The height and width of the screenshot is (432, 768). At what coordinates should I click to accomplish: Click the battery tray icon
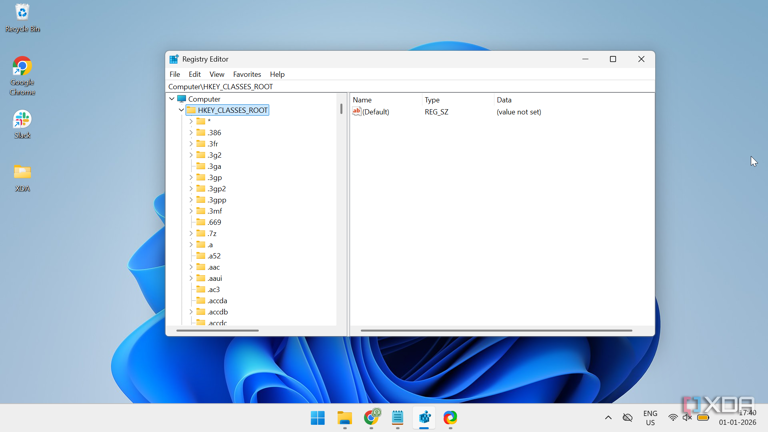pos(703,418)
